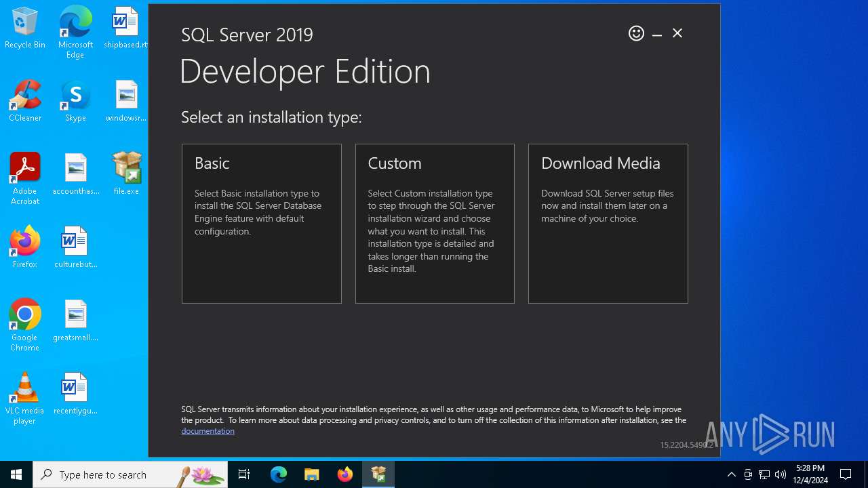Select the recentlygu... Word document
This screenshot has width=868, height=488.
75,394
